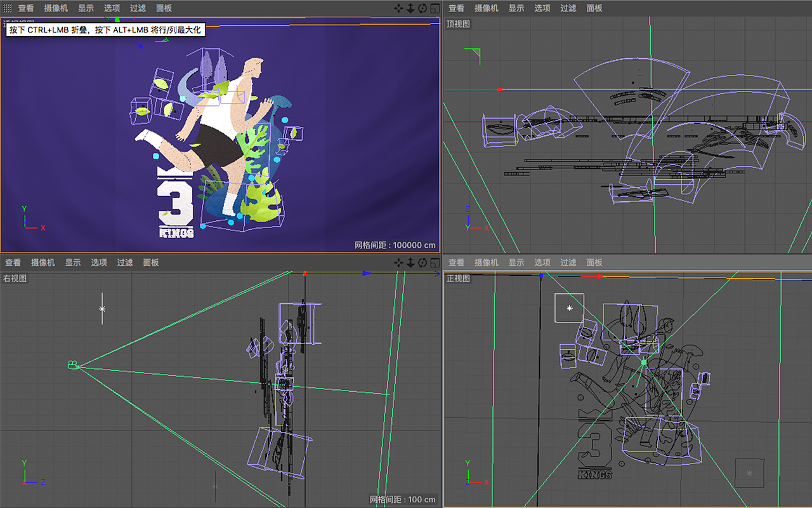Open 摄像机 menu above the 右视图 viewport
Image resolution: width=812 pixels, height=508 pixels.
pyautogui.click(x=43, y=262)
